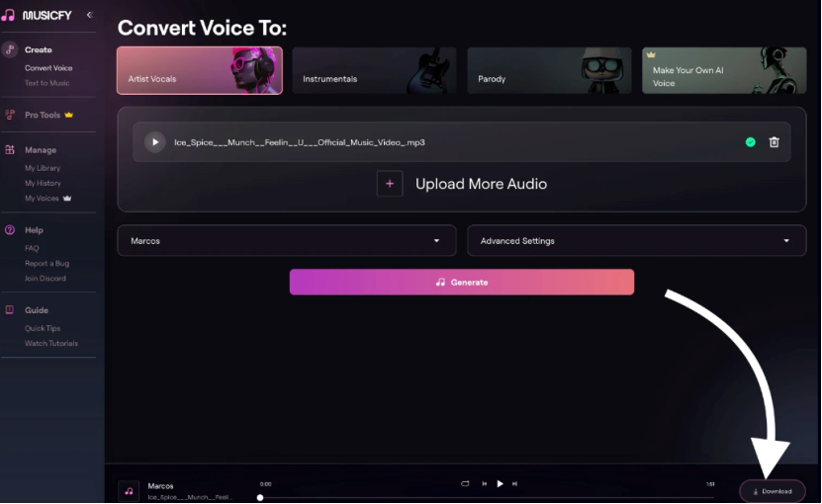This screenshot has width=822, height=504.
Task: Click the music note thumbnail in player
Action: (x=129, y=491)
